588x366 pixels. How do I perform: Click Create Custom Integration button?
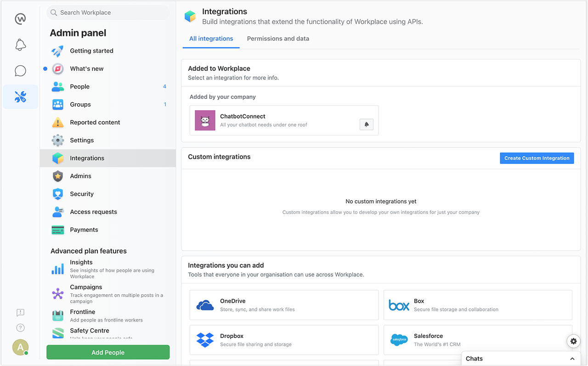537,158
